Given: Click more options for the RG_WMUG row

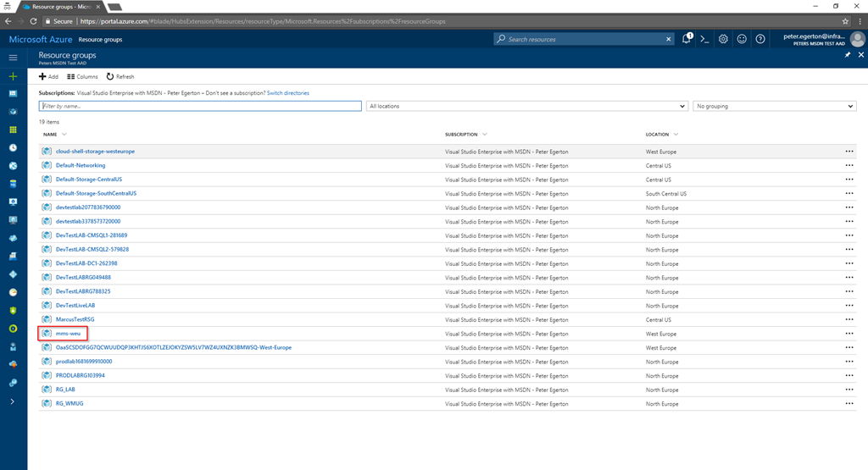Looking at the screenshot, I should tap(849, 403).
